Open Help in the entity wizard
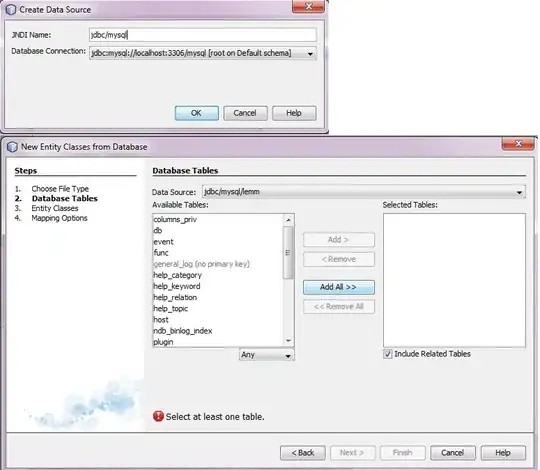This screenshot has height=470, width=540. tap(503, 453)
